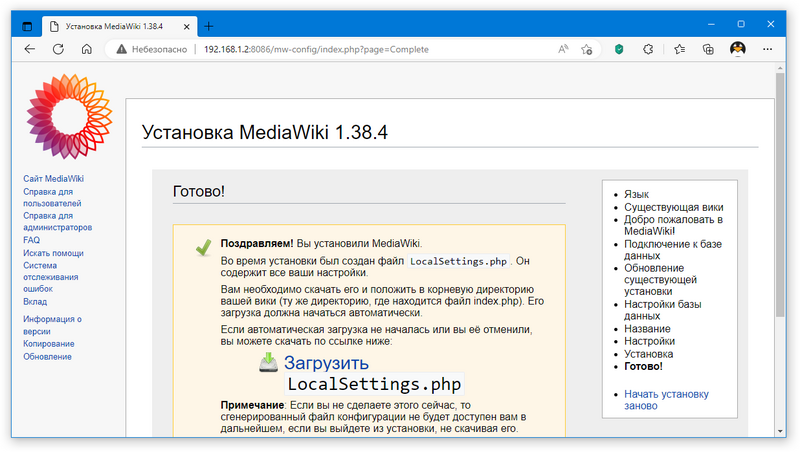Open the "Искать помощи" link
The image size is (800, 452).
[53, 253]
